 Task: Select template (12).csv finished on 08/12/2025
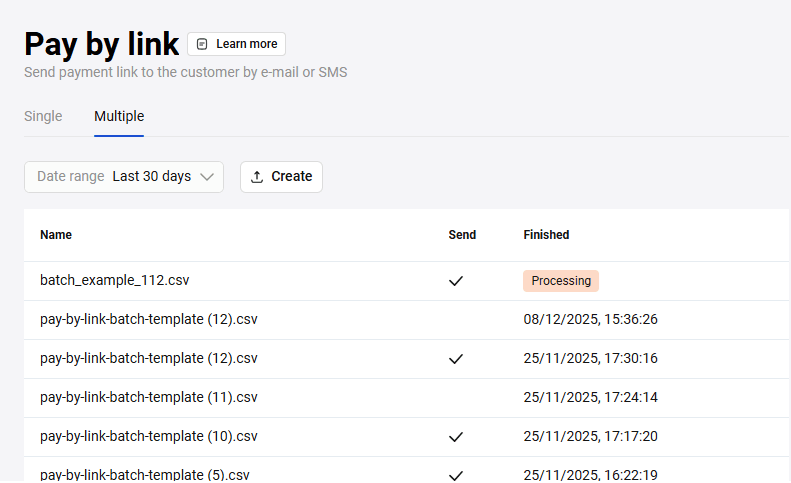[x=149, y=320]
